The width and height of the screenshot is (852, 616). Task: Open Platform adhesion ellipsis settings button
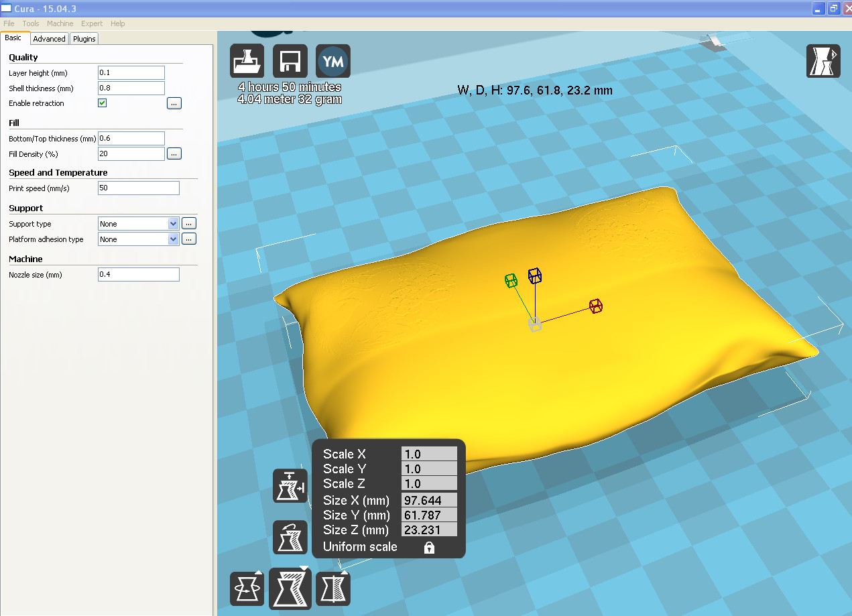[189, 239]
